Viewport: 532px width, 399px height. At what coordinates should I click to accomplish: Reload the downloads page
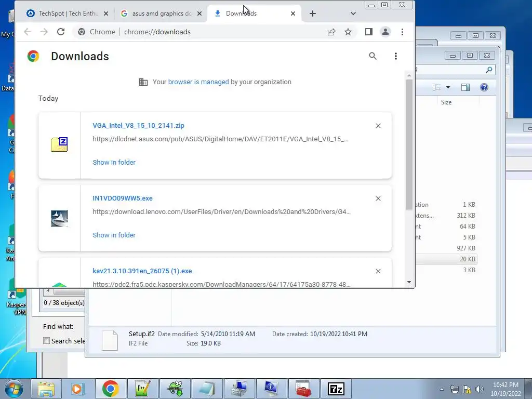[61, 32]
